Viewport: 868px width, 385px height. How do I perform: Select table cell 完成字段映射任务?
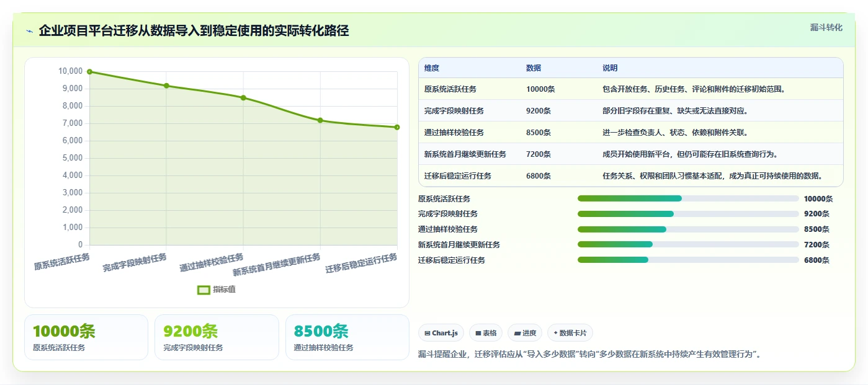coord(454,111)
